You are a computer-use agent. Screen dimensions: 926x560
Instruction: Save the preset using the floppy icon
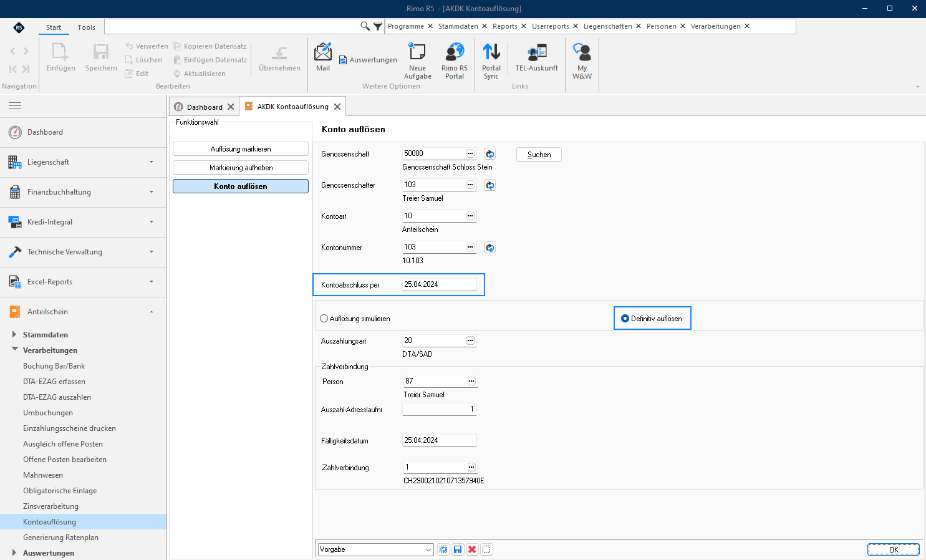pyautogui.click(x=458, y=549)
